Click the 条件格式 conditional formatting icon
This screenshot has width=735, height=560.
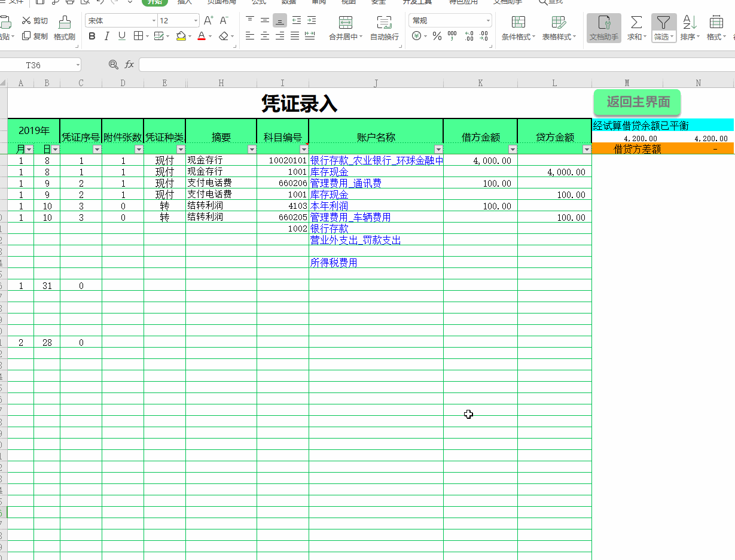coord(517,28)
